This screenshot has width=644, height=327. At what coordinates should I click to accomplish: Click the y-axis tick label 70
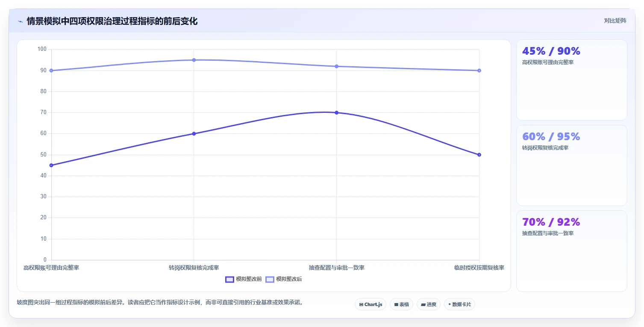(43, 112)
